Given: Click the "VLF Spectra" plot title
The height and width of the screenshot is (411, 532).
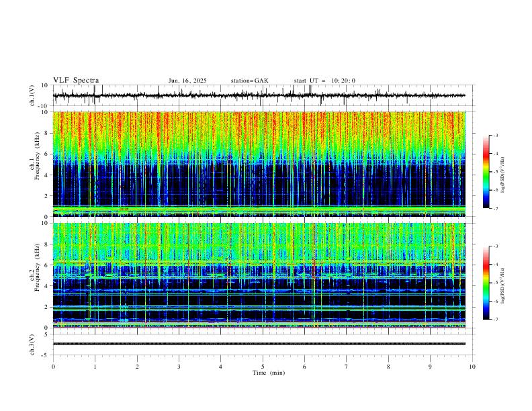Looking at the screenshot, I should click(x=76, y=81).
